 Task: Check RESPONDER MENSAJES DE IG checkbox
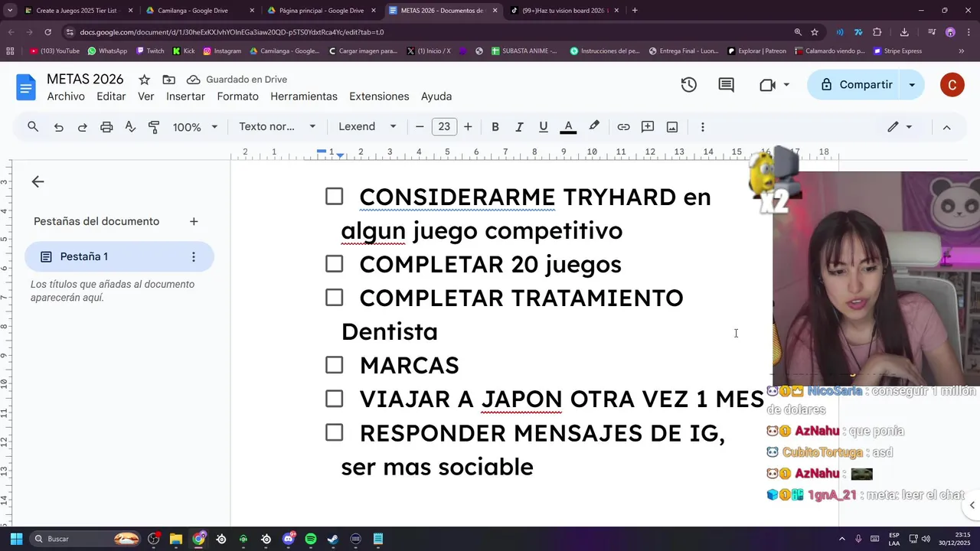[334, 432]
